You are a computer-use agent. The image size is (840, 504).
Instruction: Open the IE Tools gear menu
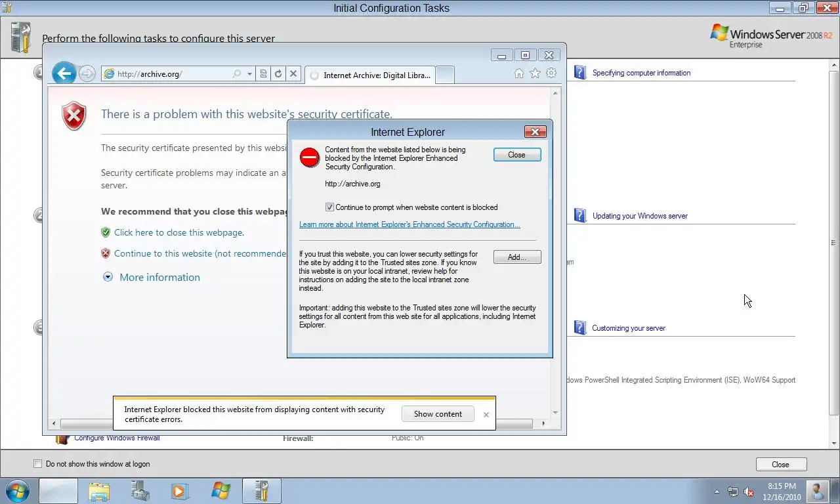pyautogui.click(x=551, y=73)
